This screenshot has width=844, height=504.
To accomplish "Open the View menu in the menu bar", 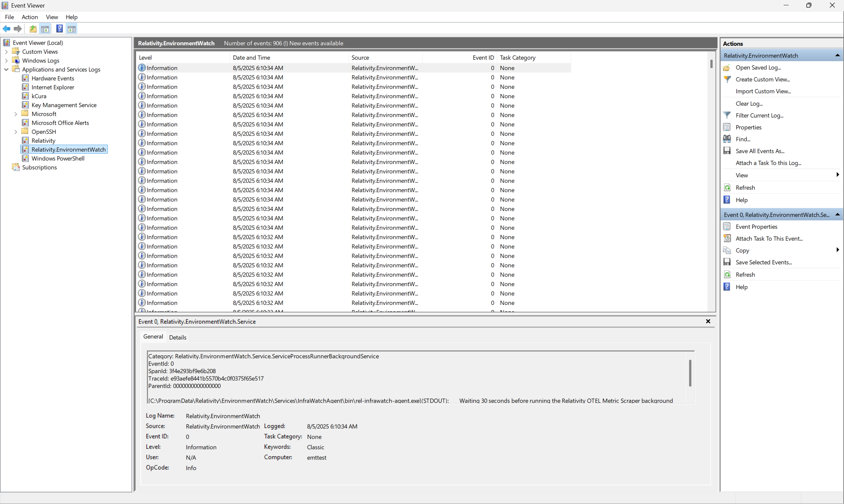I will point(52,17).
